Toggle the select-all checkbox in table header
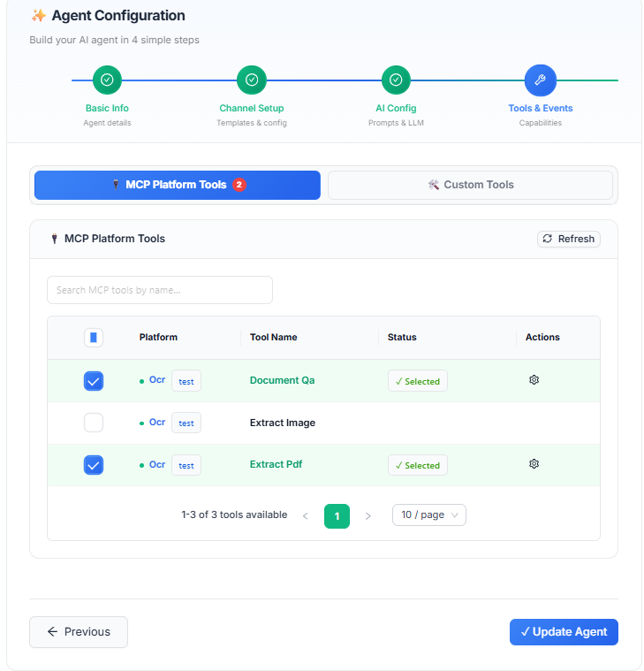This screenshot has height=671, width=644. tap(94, 338)
